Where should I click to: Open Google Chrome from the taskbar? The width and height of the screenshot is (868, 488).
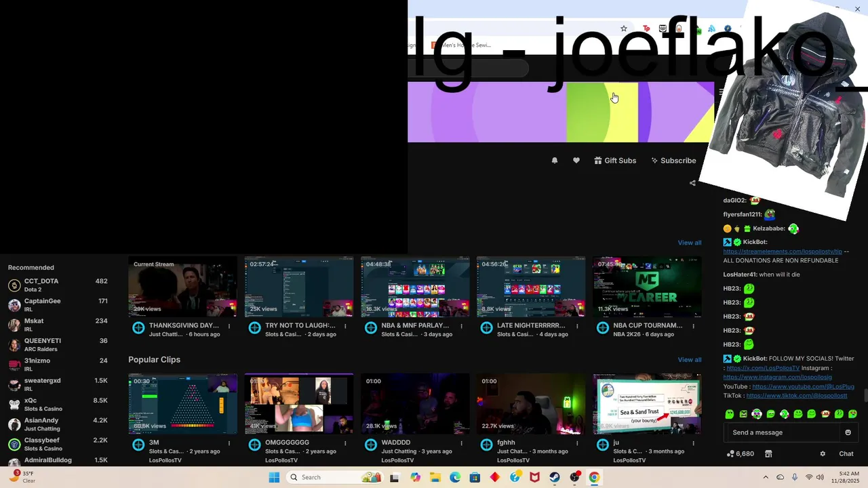(x=594, y=477)
